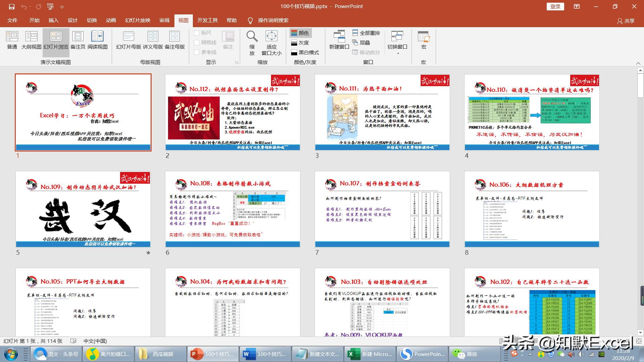The height and width of the screenshot is (362, 644).
Task: Open Outline view (大纲视图)
Action: pos(31,40)
